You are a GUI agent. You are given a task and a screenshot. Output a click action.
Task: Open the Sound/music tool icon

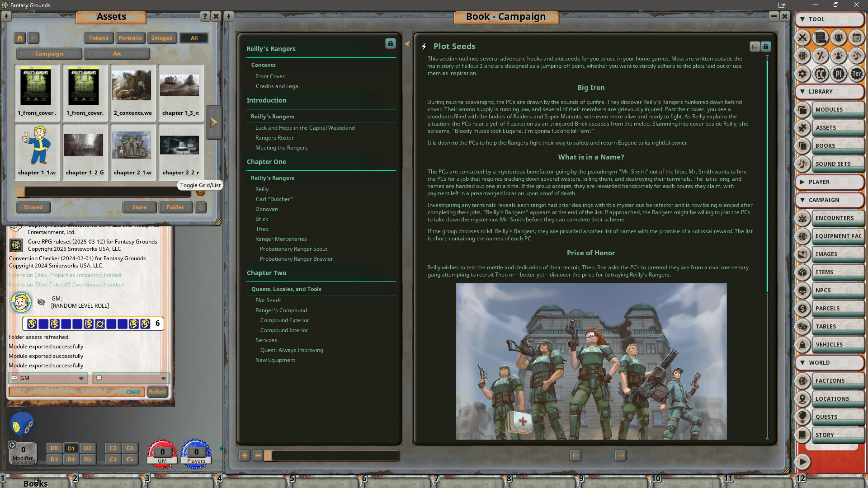click(x=857, y=56)
